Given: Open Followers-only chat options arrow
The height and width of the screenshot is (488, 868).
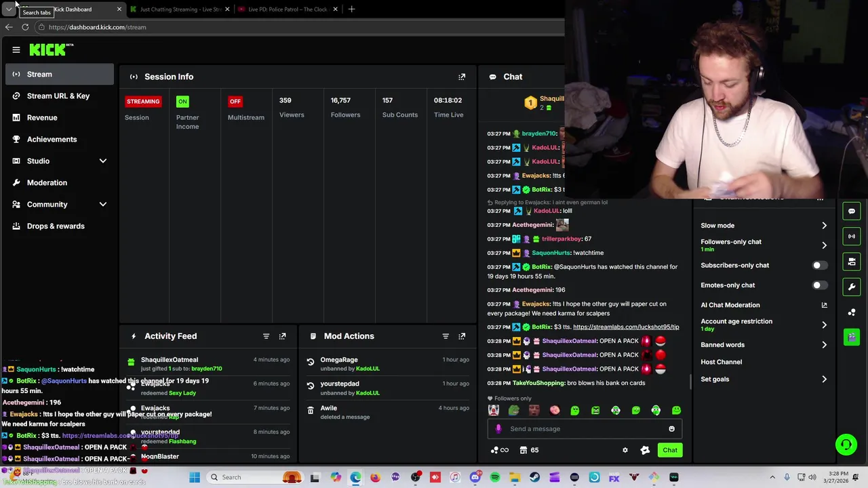Looking at the screenshot, I should coord(824,245).
